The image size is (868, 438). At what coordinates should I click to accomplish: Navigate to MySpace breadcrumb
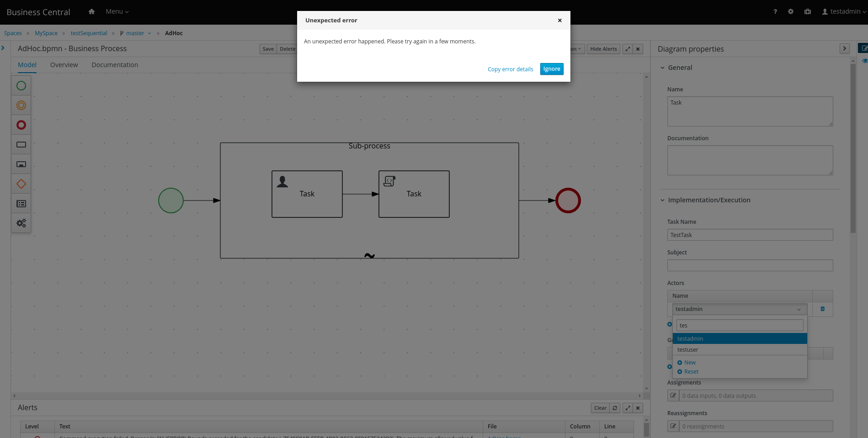(x=46, y=33)
